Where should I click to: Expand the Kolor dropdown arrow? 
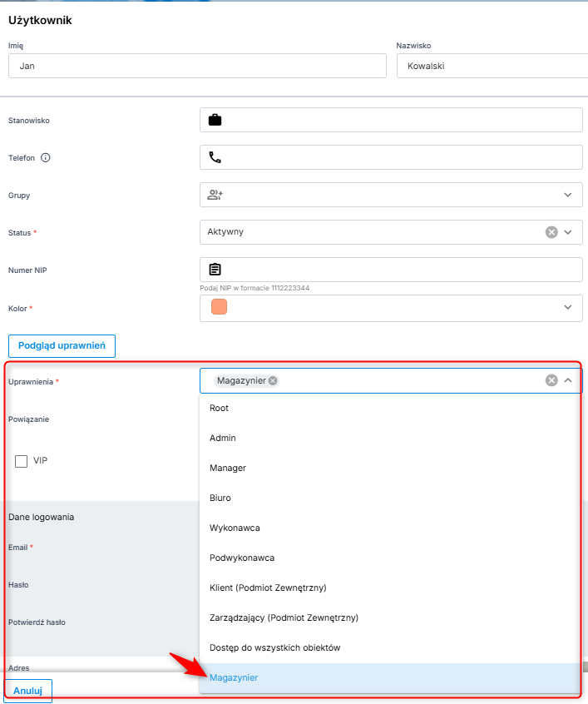coord(568,307)
